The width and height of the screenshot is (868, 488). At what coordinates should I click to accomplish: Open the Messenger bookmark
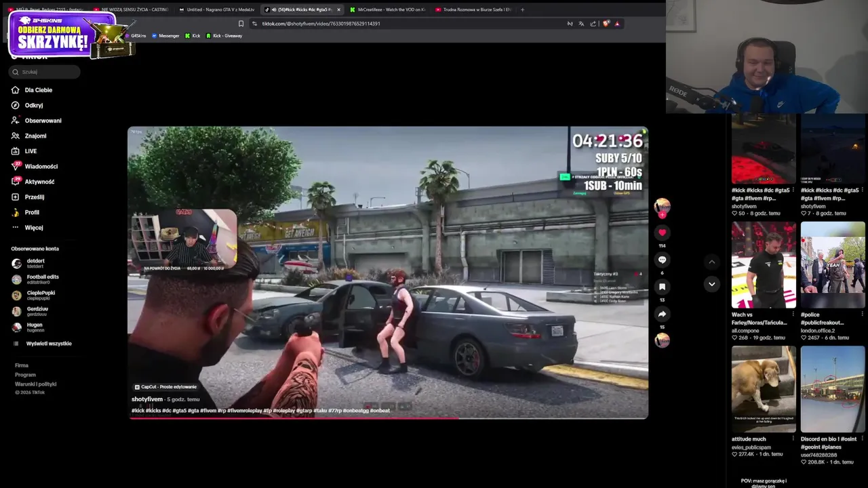[165, 36]
